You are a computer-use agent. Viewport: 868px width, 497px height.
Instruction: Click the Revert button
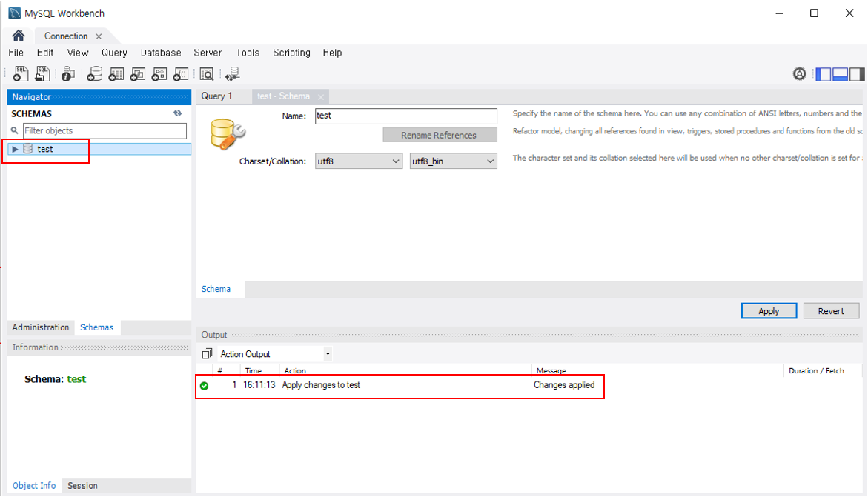831,311
